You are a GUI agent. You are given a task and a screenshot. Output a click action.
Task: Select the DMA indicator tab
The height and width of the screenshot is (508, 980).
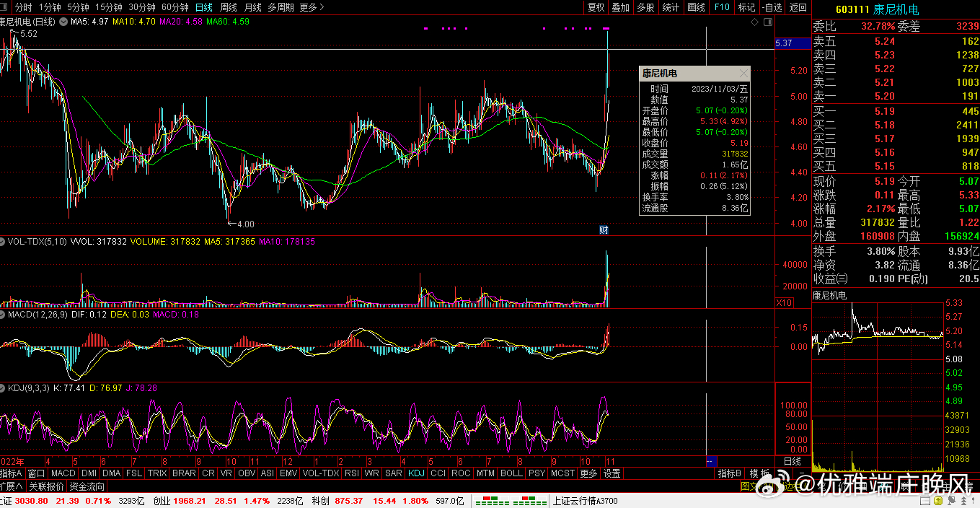click(112, 473)
